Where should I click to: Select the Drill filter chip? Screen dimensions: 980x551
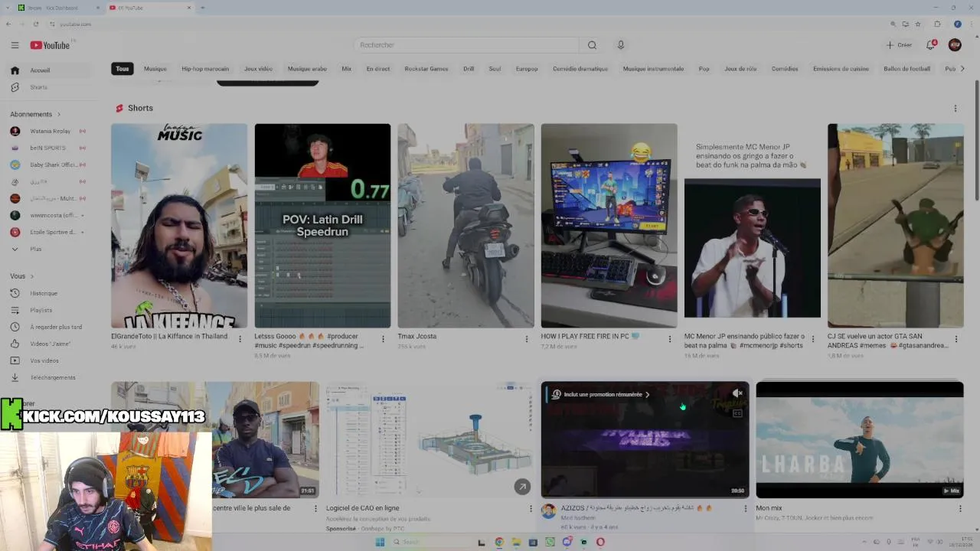click(469, 69)
